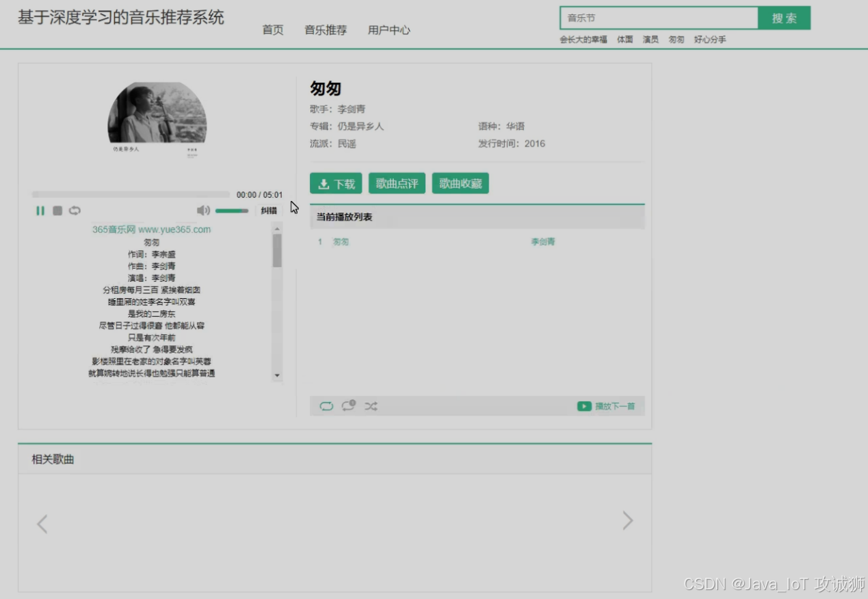
Task: Click the 发行时间：2016 info text
Action: click(x=512, y=144)
